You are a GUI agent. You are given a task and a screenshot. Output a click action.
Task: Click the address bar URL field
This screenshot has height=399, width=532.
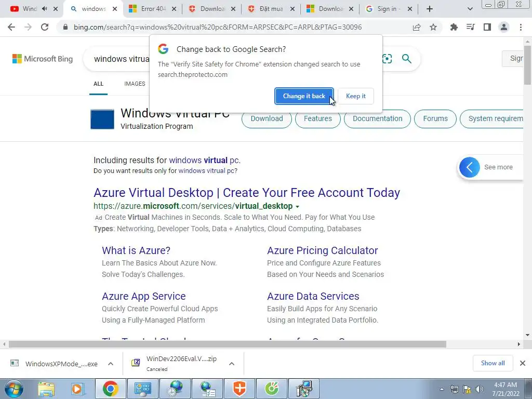(218, 27)
